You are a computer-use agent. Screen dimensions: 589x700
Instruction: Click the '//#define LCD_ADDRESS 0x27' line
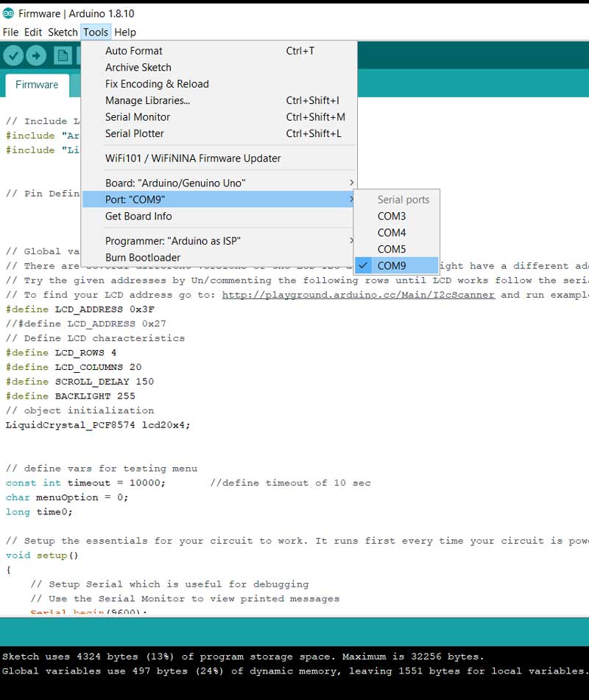86,323
